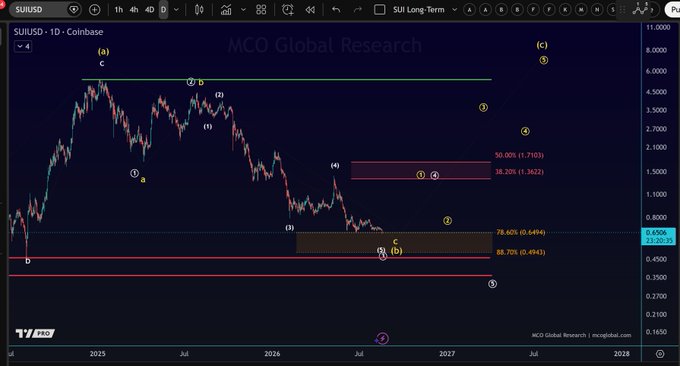Viewport: 680px width, 366px height.
Task: Click the M circle quick button
Action: (x=581, y=10)
